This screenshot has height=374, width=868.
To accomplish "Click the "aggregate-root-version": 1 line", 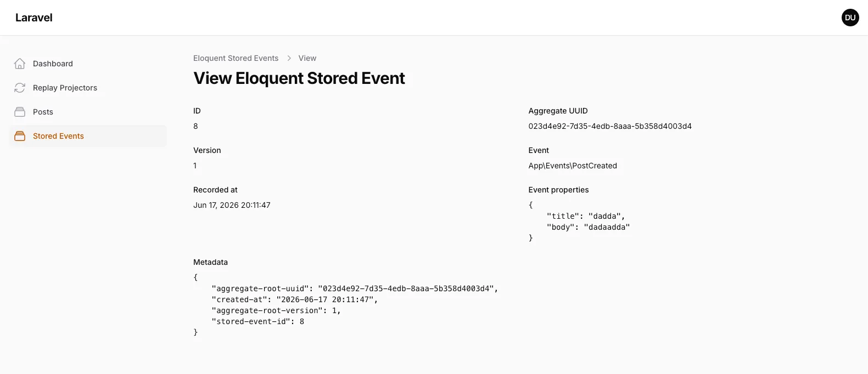I will (x=276, y=310).
